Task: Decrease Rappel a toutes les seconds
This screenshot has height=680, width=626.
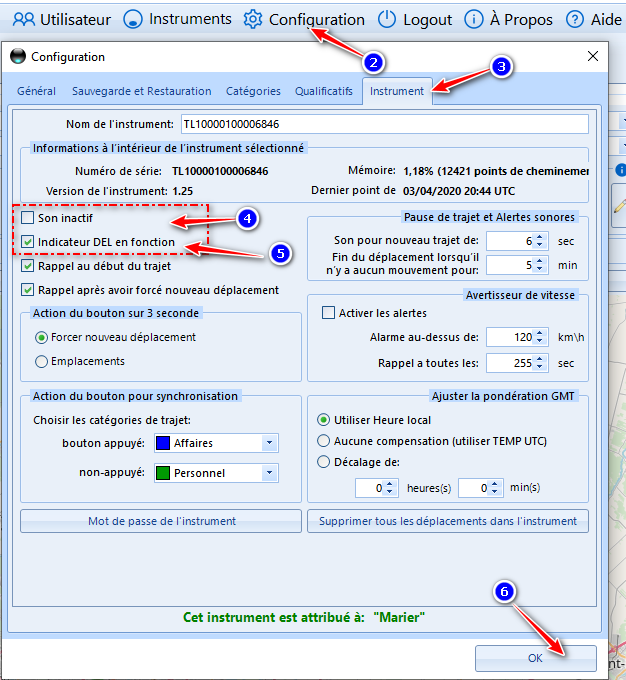Action: click(539, 367)
